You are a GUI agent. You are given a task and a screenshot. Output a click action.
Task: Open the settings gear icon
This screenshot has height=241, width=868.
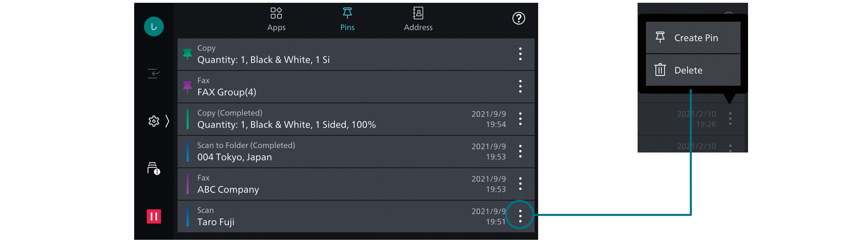(x=153, y=121)
